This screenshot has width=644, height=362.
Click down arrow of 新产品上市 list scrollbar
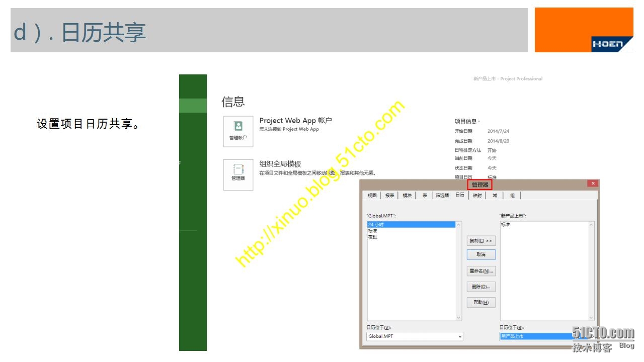tap(592, 318)
